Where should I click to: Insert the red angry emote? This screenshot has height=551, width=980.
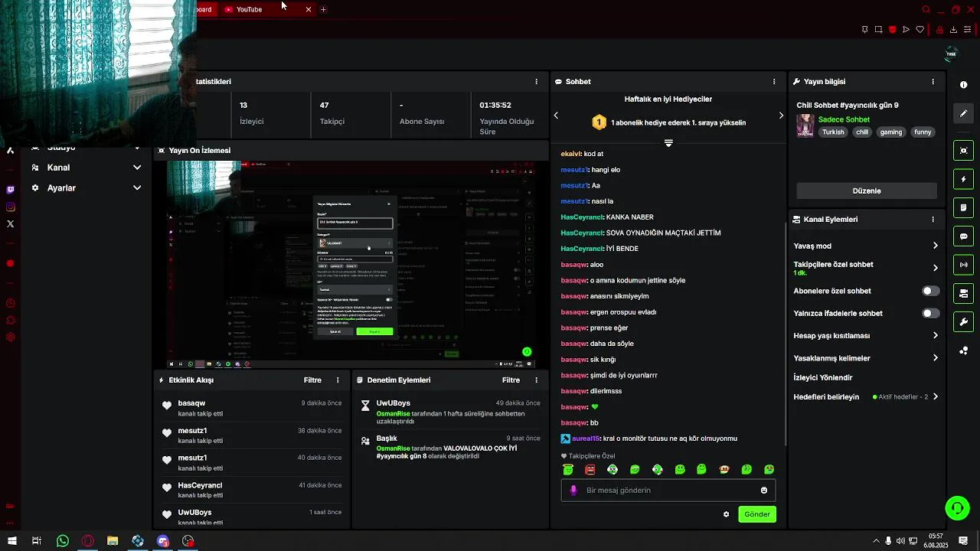tap(590, 469)
